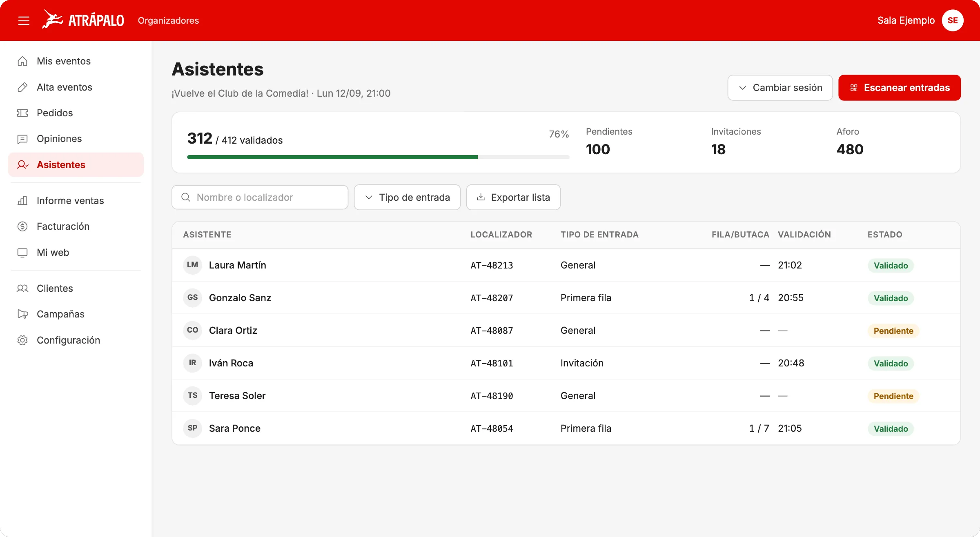Click the download icon in Exportar lista
Viewport: 980px width, 537px height.
[x=481, y=197]
